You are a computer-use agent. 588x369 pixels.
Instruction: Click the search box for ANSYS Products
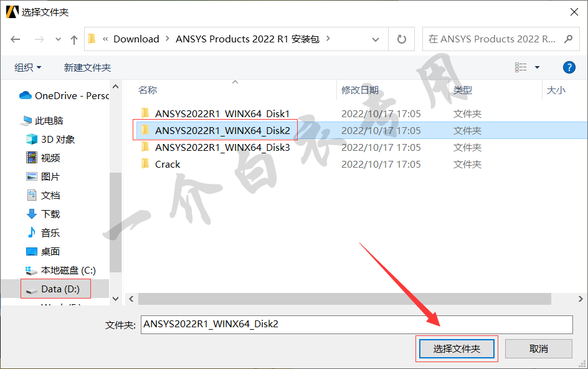[x=492, y=39]
